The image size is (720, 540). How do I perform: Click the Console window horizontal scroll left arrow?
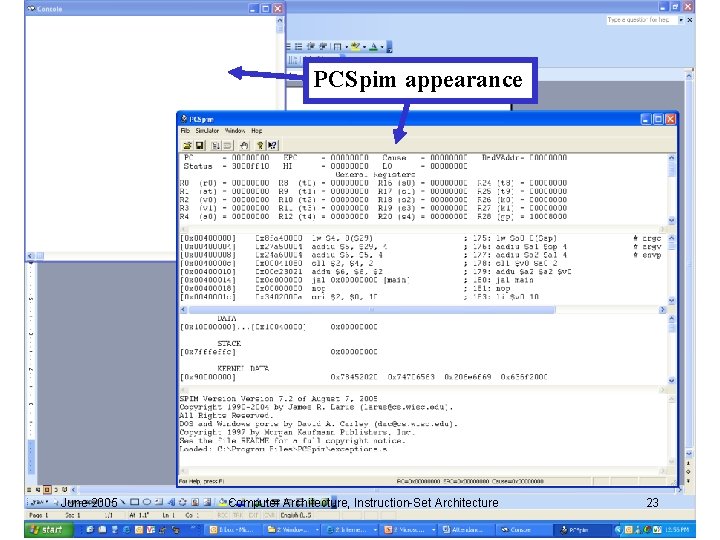pyautogui.click(x=30, y=256)
